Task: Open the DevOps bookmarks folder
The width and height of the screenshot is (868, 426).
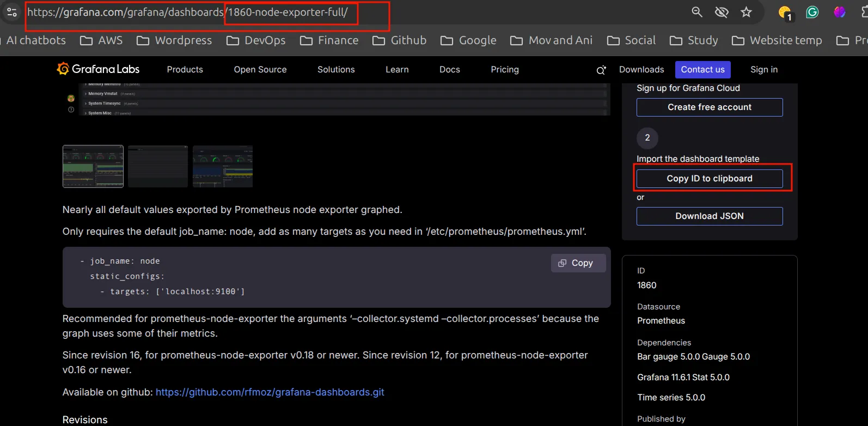Action: pyautogui.click(x=256, y=40)
